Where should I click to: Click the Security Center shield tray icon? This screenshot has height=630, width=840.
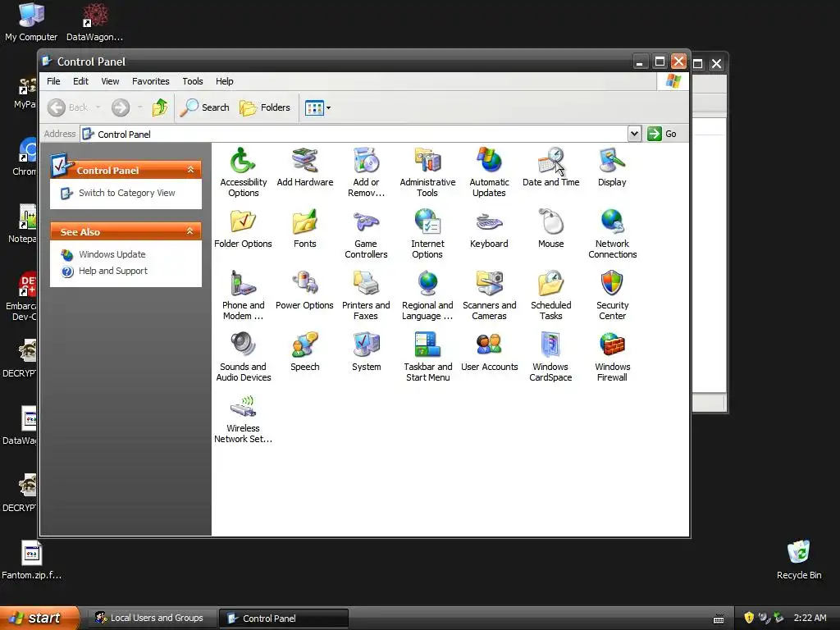(749, 618)
